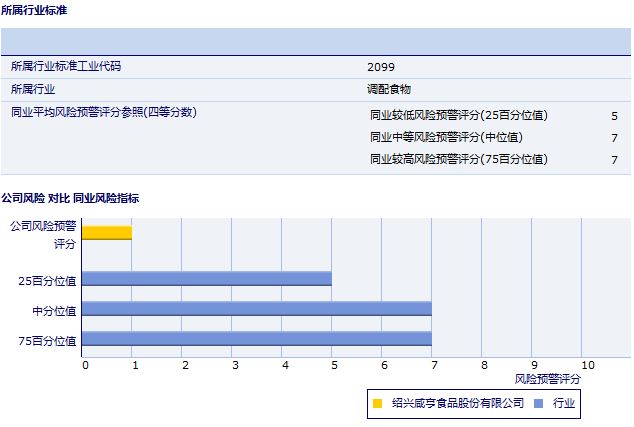Click the 公司风险预警评分 axis label

click(43, 235)
